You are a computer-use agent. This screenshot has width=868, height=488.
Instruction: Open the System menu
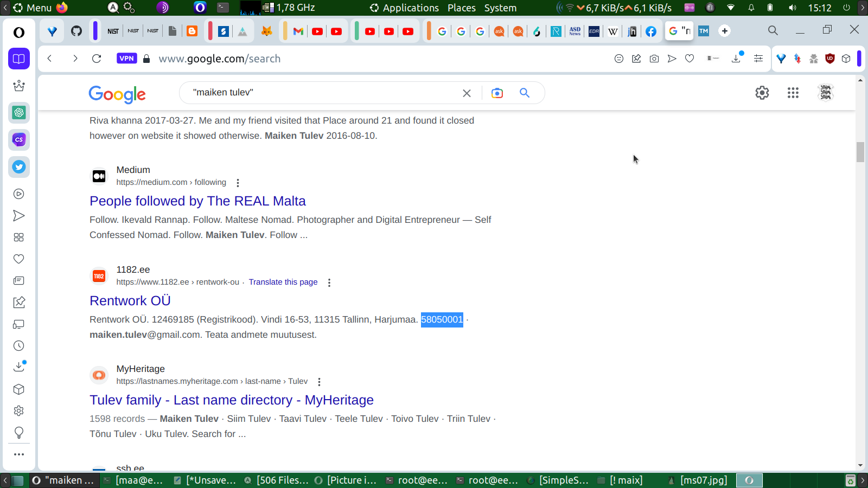[501, 8]
